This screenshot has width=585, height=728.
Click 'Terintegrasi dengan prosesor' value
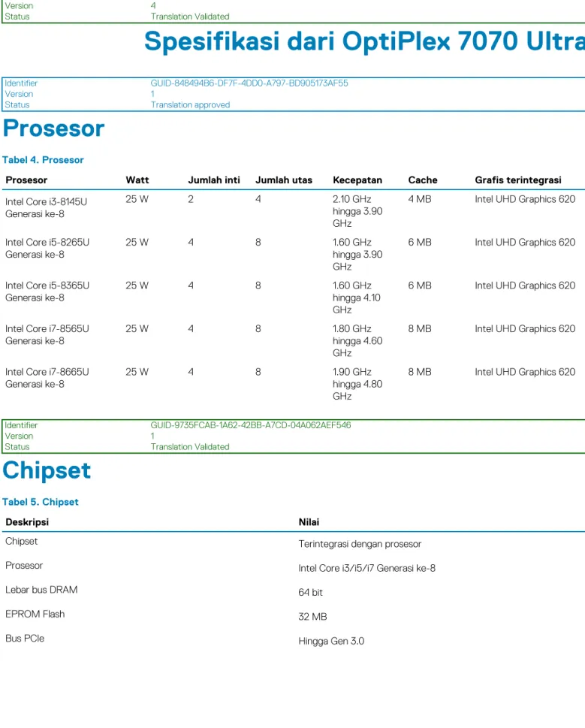tap(360, 544)
